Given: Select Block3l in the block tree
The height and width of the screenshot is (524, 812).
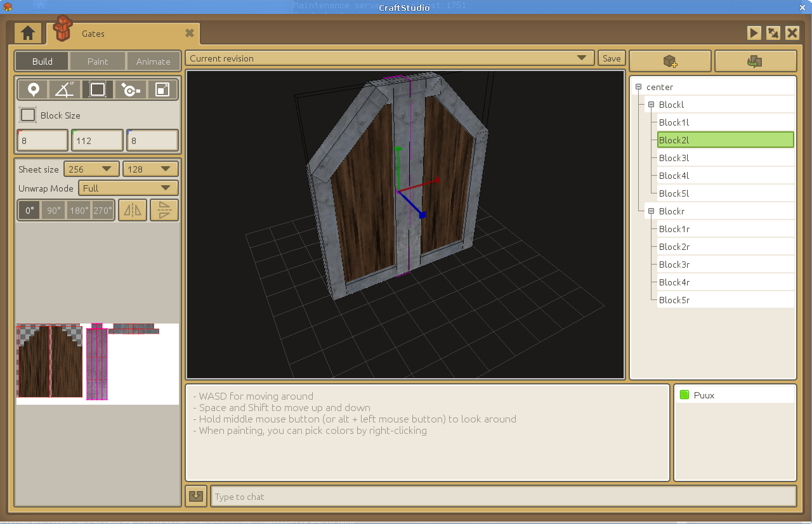Looking at the screenshot, I should (674, 158).
